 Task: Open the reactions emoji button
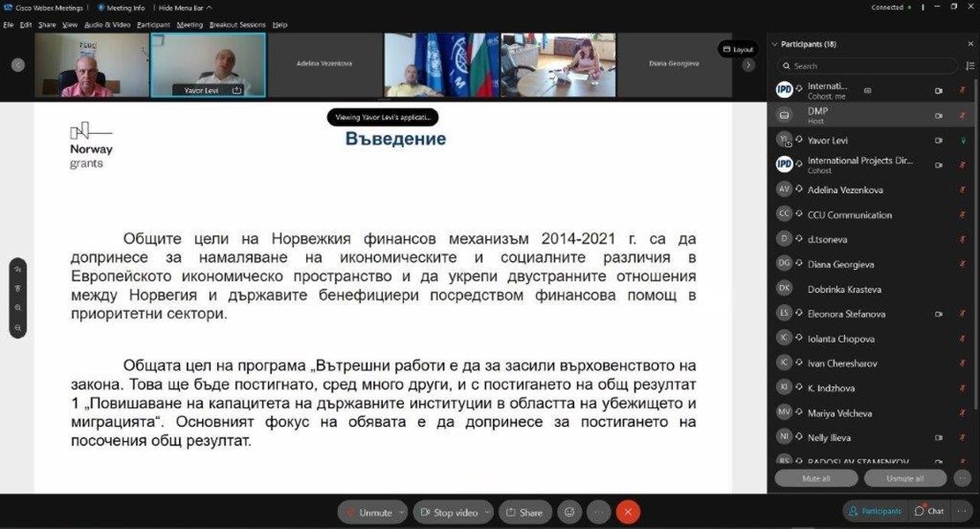(569, 512)
